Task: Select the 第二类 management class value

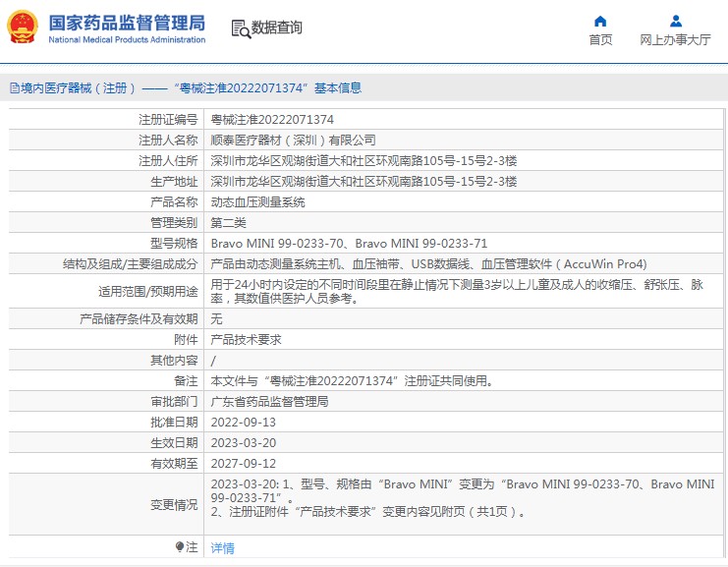Action: point(228,223)
